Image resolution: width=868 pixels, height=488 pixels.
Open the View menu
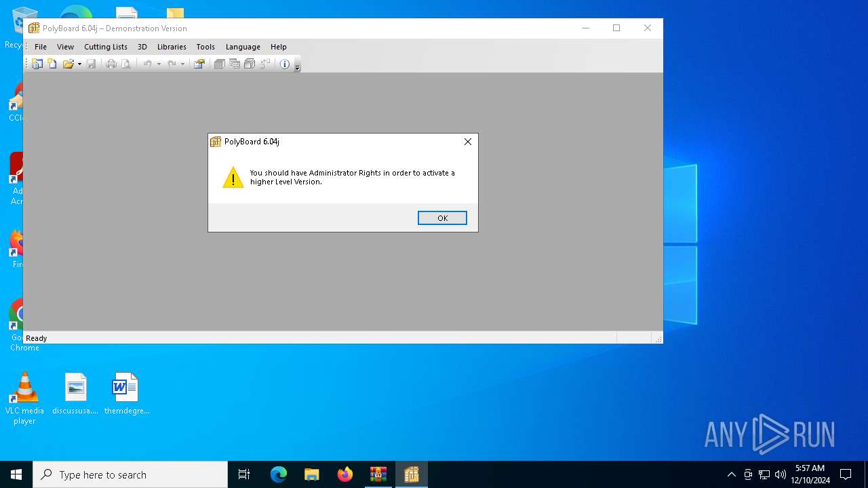click(x=65, y=47)
